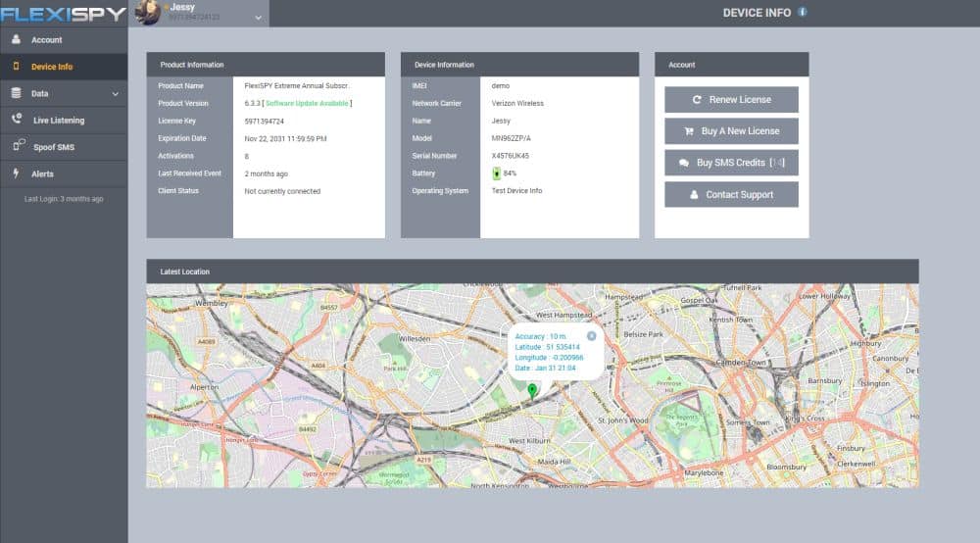Click the Alerts lightning bolt icon
980x543 pixels.
pyautogui.click(x=16, y=173)
